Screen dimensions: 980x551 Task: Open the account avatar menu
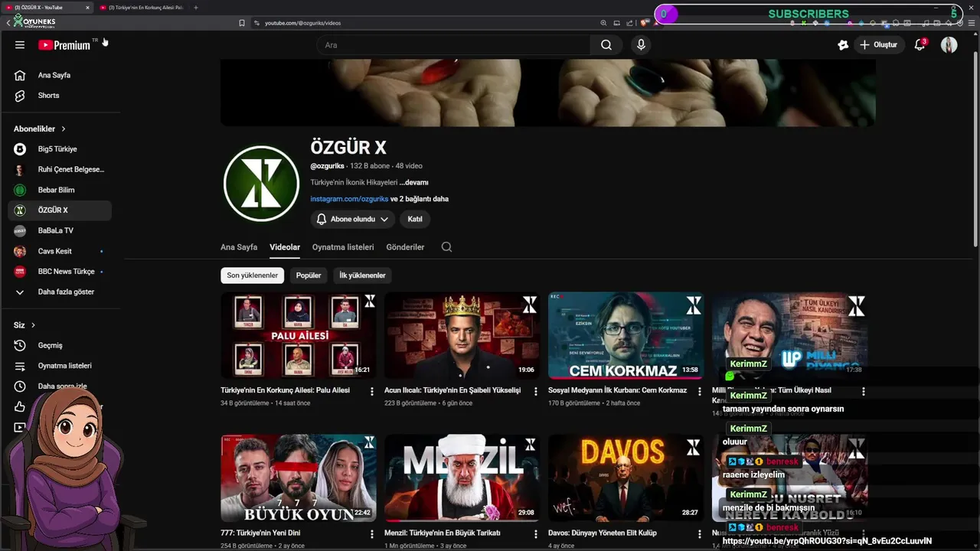click(x=949, y=45)
